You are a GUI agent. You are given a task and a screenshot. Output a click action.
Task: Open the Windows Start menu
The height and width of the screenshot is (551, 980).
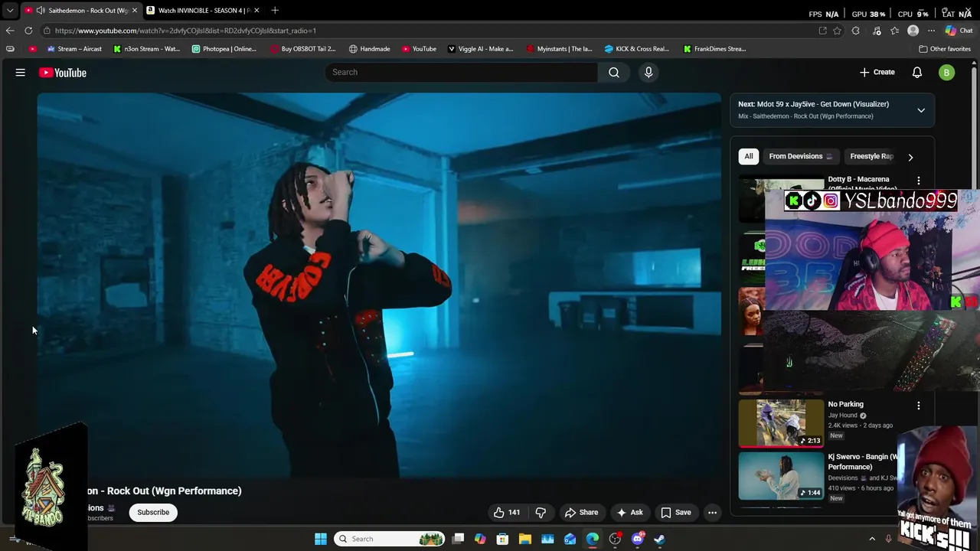point(321,539)
